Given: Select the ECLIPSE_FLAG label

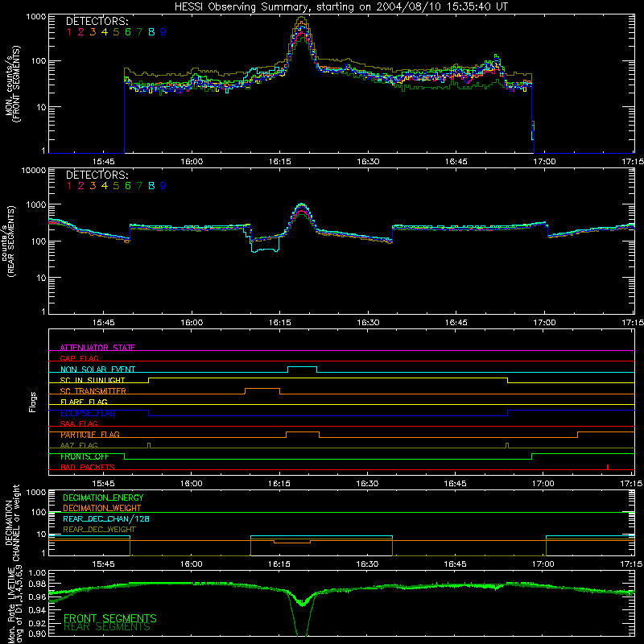Looking at the screenshot, I should click(x=88, y=413).
